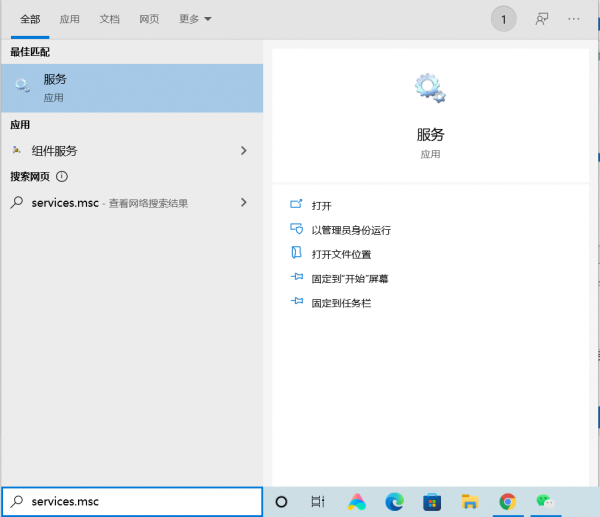The width and height of the screenshot is (600, 517).
Task: Select the 服务 best match result
Action: [132, 88]
